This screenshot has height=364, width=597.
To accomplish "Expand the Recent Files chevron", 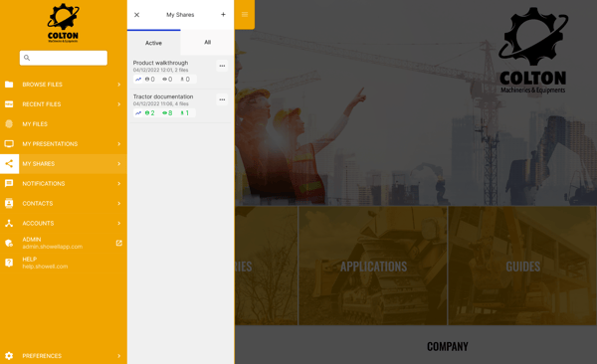I will click(118, 104).
